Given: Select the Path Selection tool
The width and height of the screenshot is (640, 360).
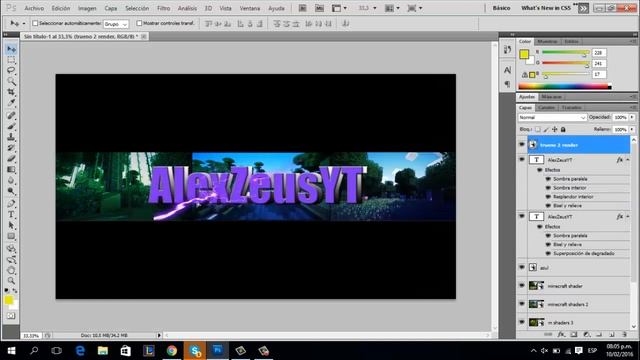Looking at the screenshot, I should (x=11, y=225).
